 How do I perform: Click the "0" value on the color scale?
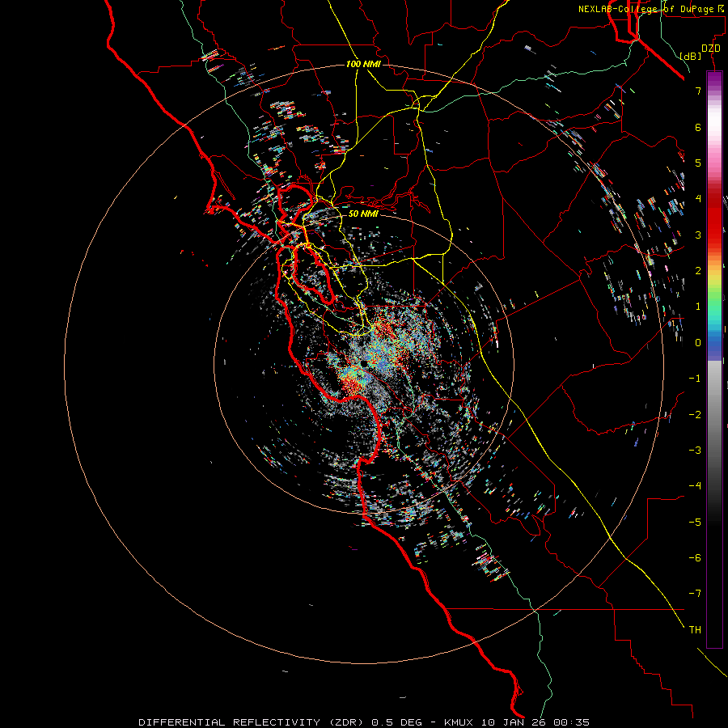pyautogui.click(x=698, y=343)
